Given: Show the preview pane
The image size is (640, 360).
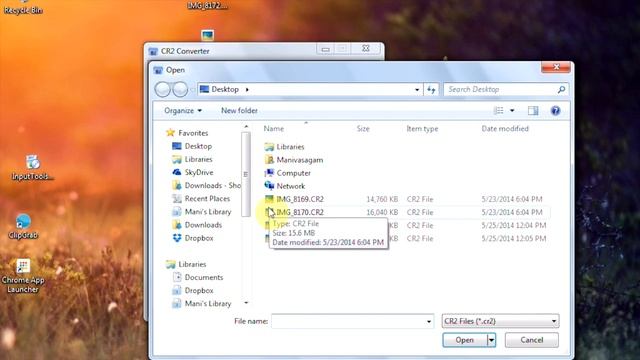Looking at the screenshot, I should (533, 111).
